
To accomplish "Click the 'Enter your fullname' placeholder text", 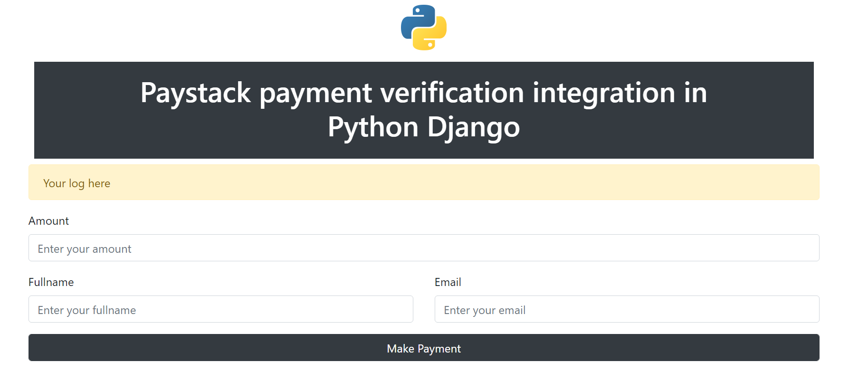I will 87,310.
